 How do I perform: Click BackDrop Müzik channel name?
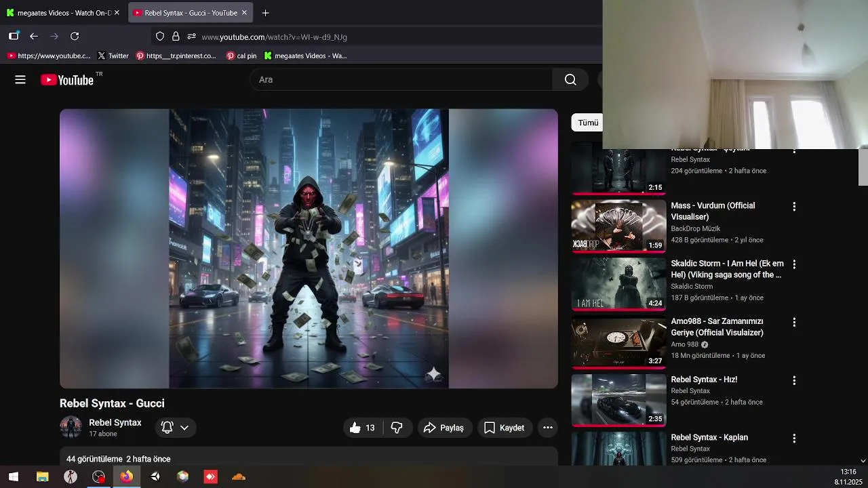[x=696, y=228]
